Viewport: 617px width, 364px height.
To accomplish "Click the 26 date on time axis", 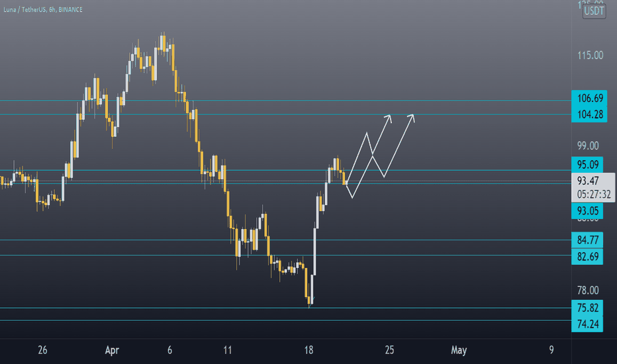I will point(42,350).
